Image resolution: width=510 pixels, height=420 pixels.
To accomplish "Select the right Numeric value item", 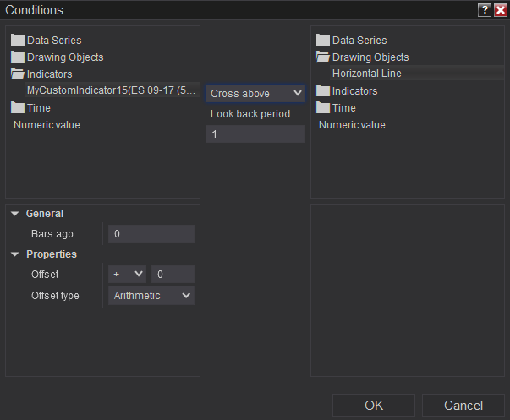I will pyautogui.click(x=351, y=124).
